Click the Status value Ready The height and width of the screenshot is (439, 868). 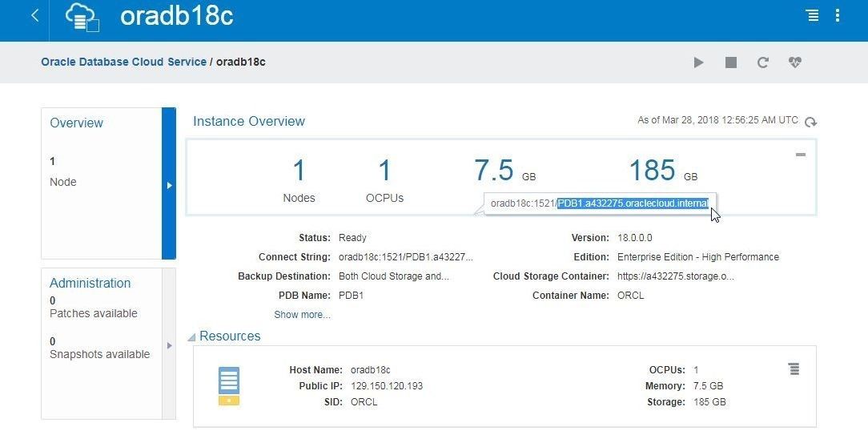(352, 238)
